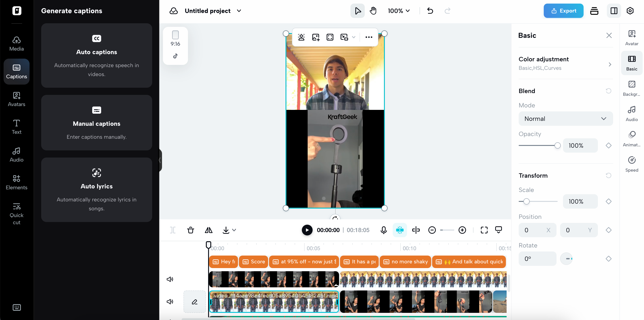
Task: Select the hand pan tool
Action: tap(373, 11)
